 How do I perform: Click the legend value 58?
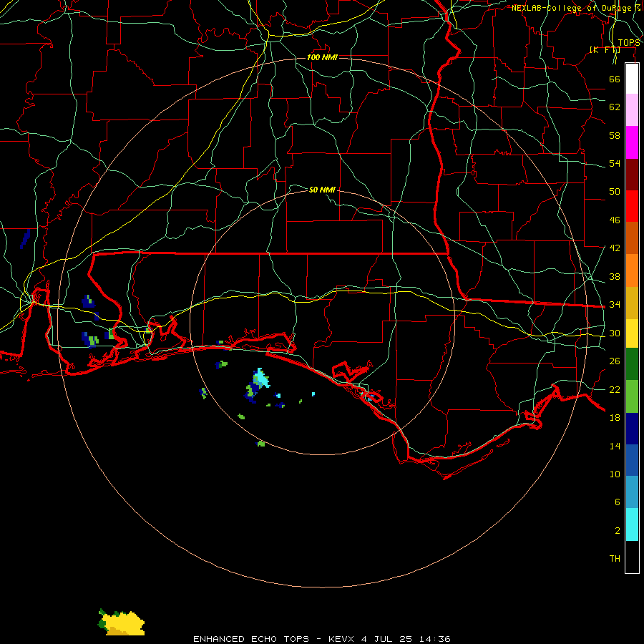tap(615, 135)
